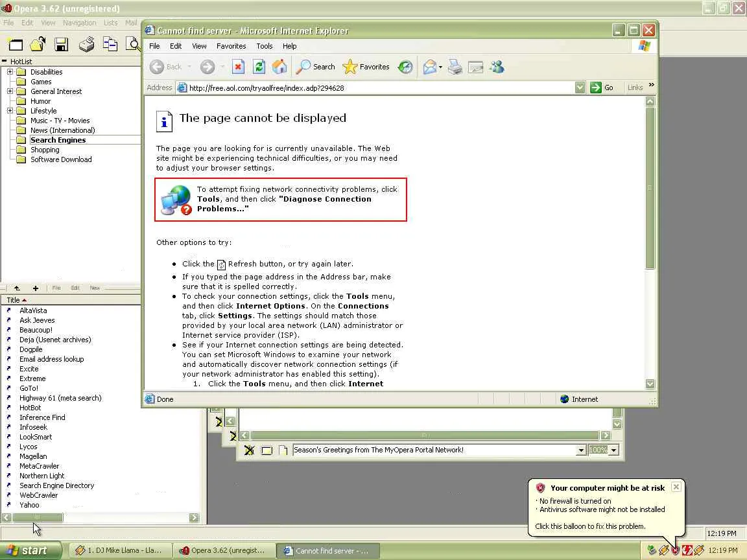Sort bookmarks by the Title column header
Image resolution: width=747 pixels, height=560 pixels.
pyautogui.click(x=71, y=300)
